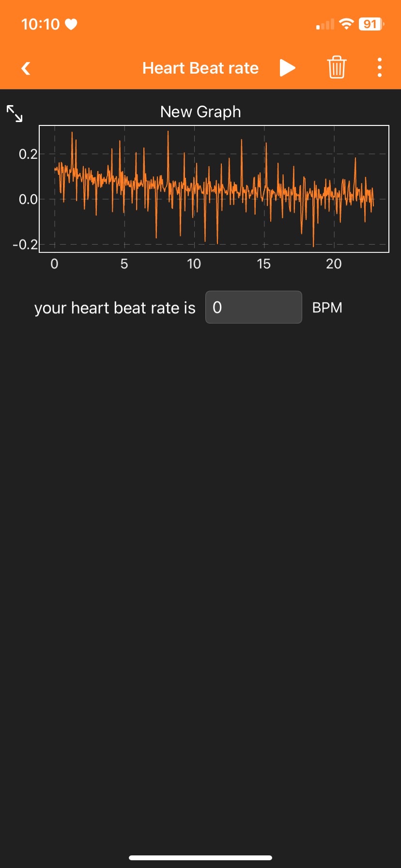The image size is (401, 868).
Task: Tap the x-axis label 20 on graph
Action: click(x=334, y=264)
